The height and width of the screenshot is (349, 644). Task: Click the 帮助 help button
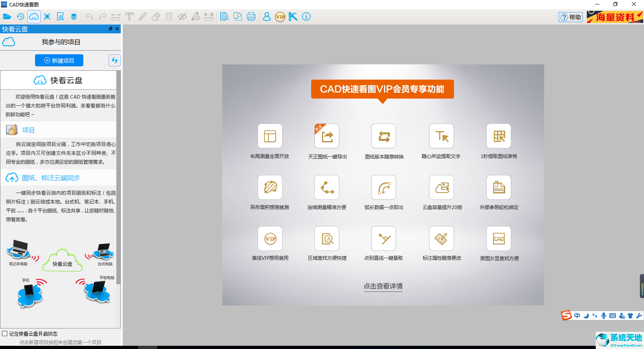(571, 17)
